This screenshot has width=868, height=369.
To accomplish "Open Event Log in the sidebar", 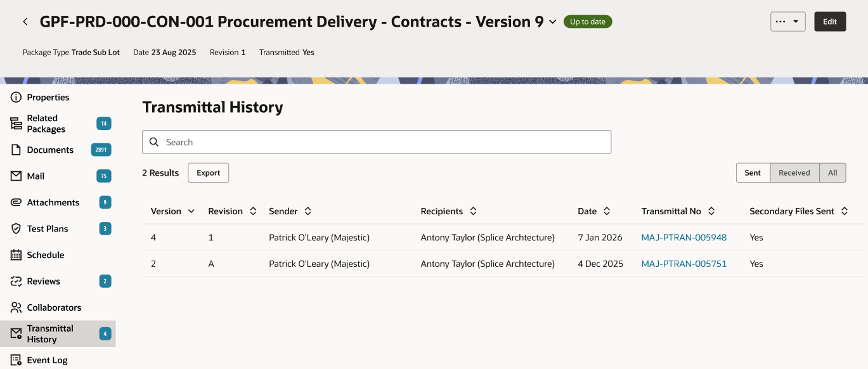I will (x=47, y=360).
